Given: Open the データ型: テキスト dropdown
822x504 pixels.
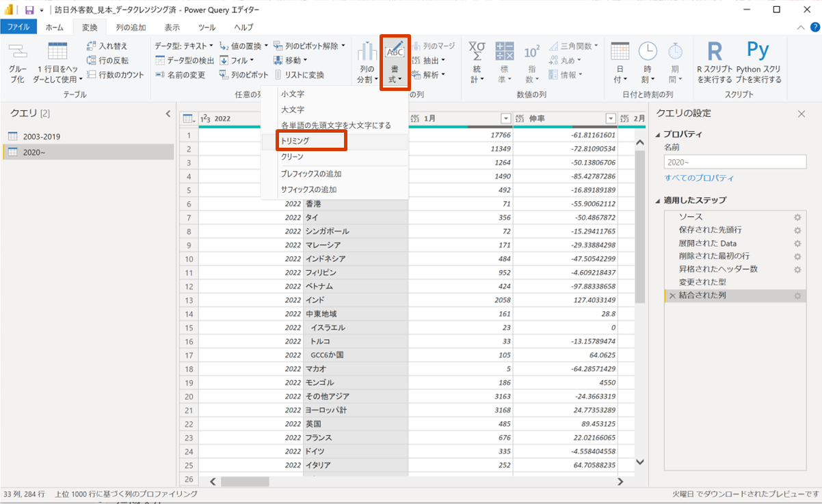Looking at the screenshot, I should click(x=184, y=46).
